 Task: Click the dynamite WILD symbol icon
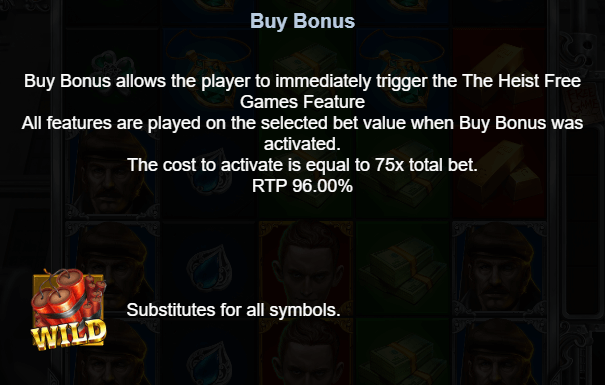point(69,309)
